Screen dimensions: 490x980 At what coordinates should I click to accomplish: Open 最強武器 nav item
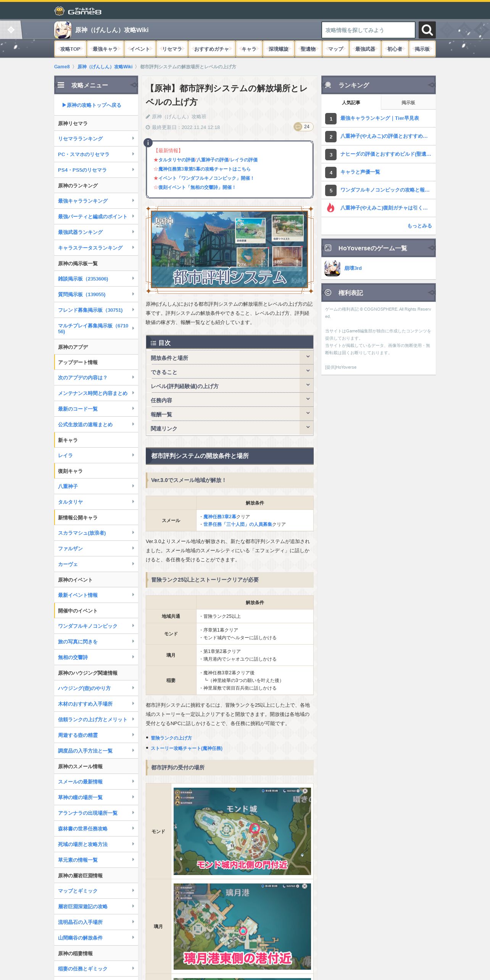(x=365, y=49)
